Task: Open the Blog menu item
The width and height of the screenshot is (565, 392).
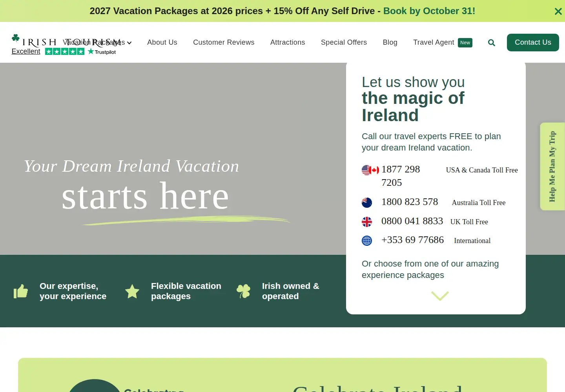Action: (x=390, y=42)
